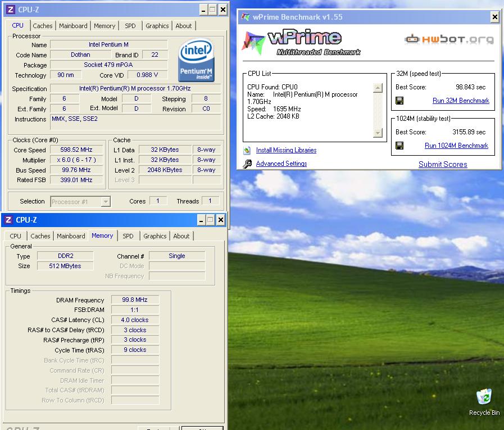Screen dimensions: 504x430
Task: Click the DRAM Frequency value 99.8 MHz
Action: [x=135, y=300]
